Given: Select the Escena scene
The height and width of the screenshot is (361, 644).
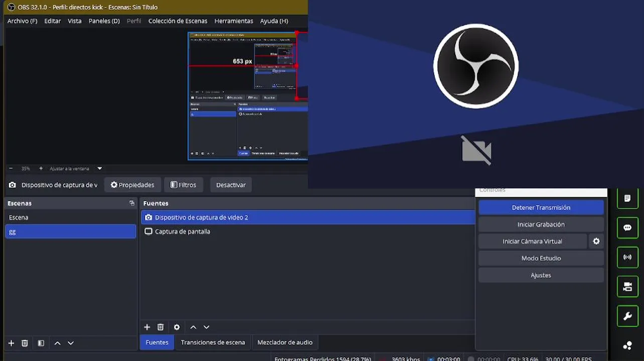Looking at the screenshot, I should [71, 218].
